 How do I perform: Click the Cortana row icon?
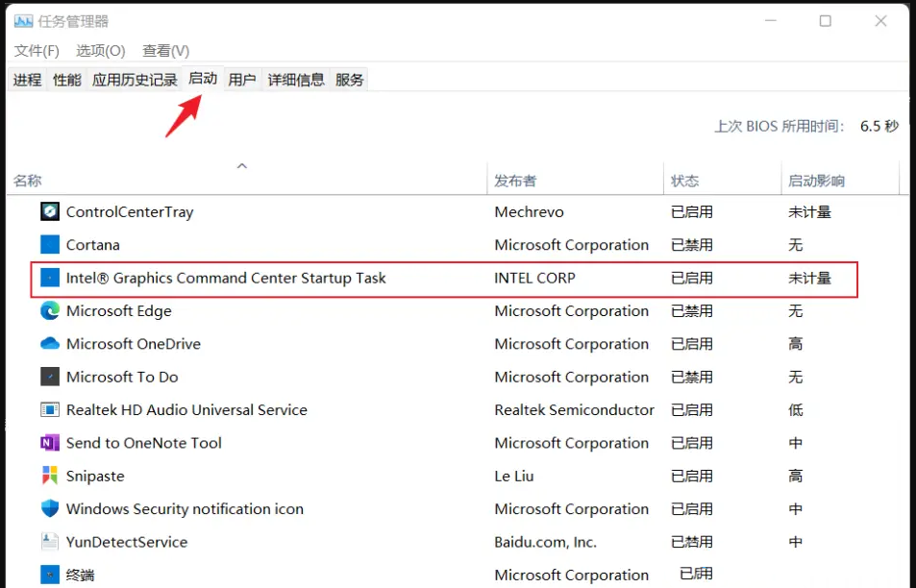pos(50,245)
